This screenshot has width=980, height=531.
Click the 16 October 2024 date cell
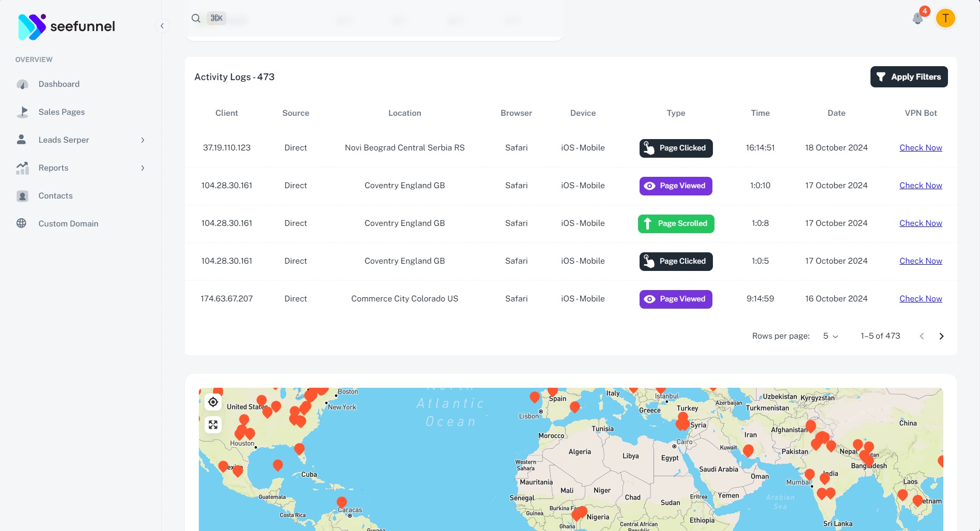836,299
